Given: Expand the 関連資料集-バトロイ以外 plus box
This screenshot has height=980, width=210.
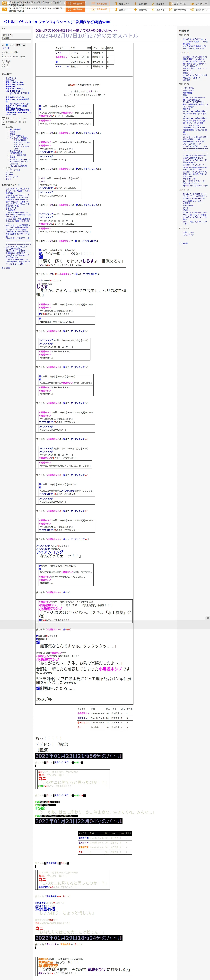Looking at the screenshot, I should [3, 122].
